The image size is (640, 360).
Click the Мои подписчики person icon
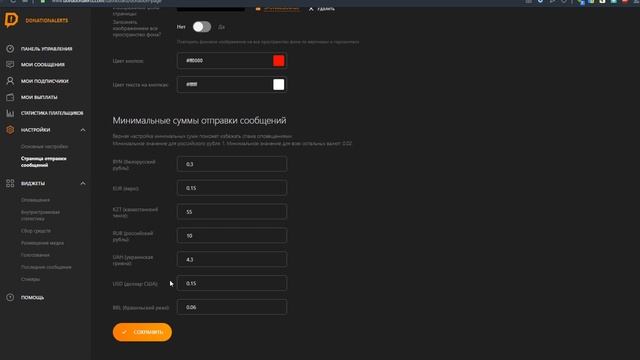point(10,81)
